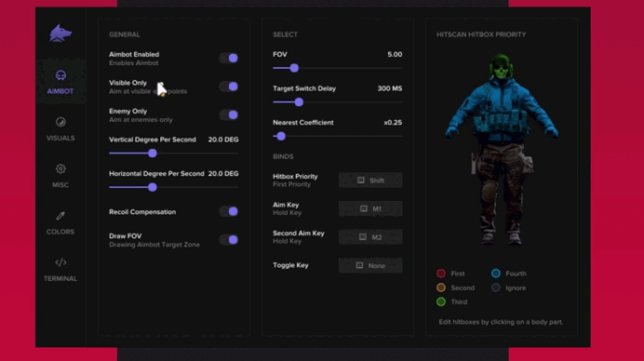Click the Horizontal Degree Per Second slider handle
644x361 pixels.
point(153,187)
